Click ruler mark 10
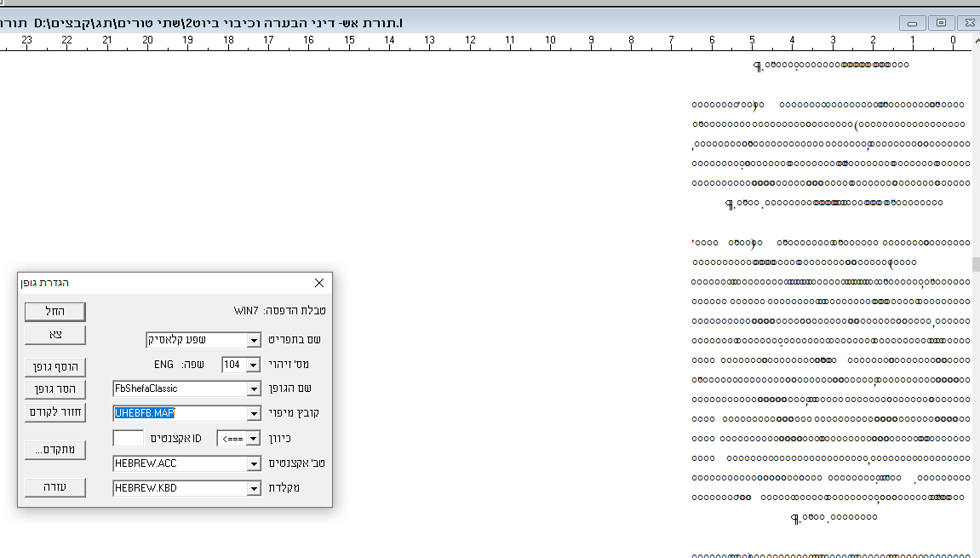 click(x=550, y=40)
